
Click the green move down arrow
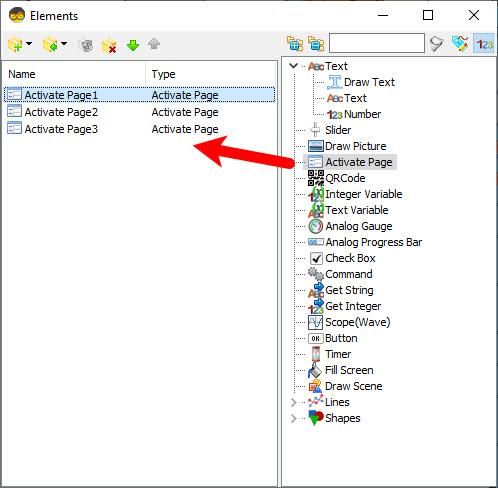(133, 45)
